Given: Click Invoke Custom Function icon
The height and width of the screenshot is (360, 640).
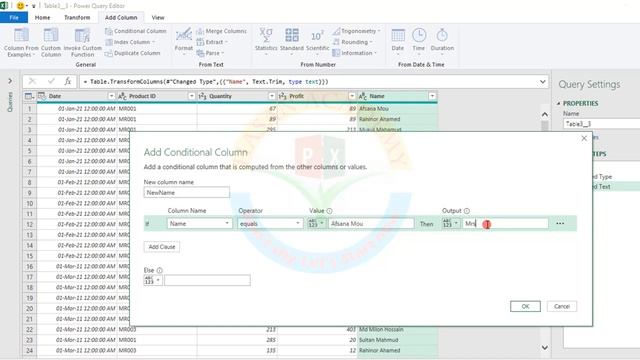Looking at the screenshot, I should pyautogui.click(x=82, y=35).
